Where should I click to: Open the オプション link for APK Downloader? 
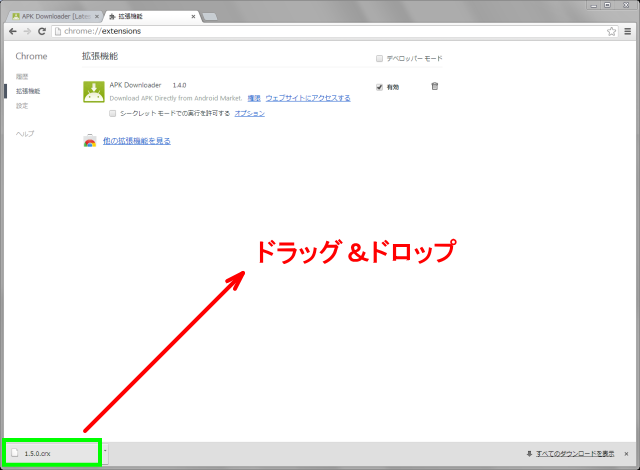point(249,114)
